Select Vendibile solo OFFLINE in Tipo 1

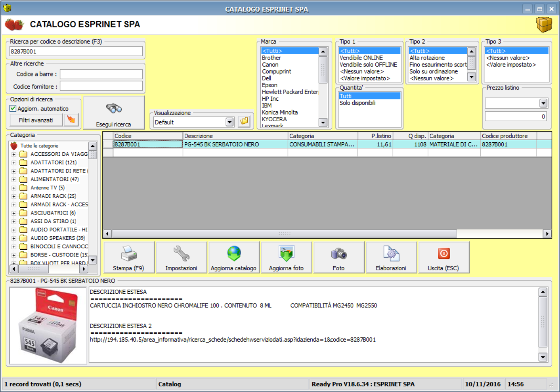(368, 65)
